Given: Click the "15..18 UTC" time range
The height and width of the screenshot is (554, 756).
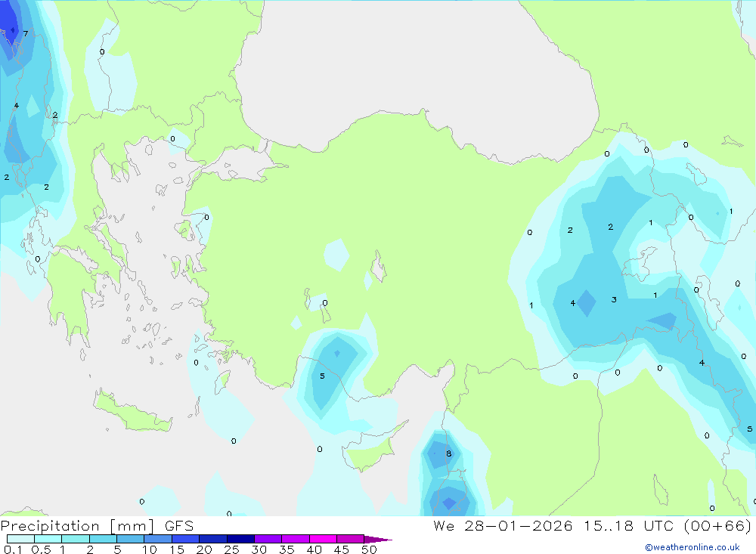Looking at the screenshot, I should (628, 525).
